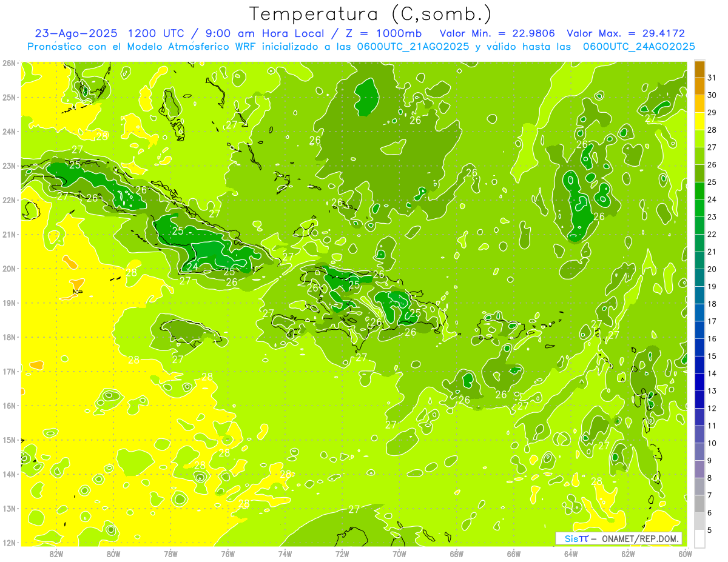Viewport: 728px width, 562px height.
Task: Click the '14N' latitude label
Action: [8, 474]
